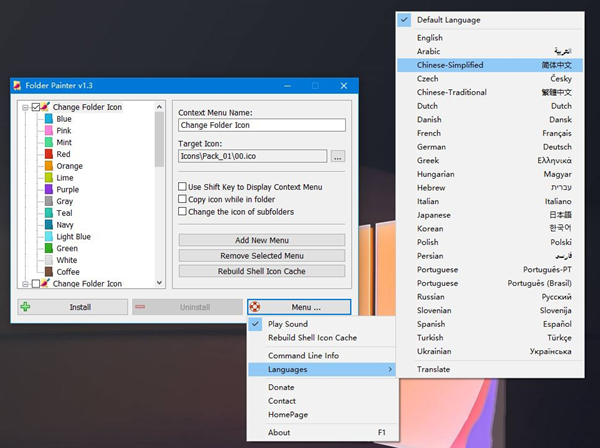Collapse the first Change Folder Icon tree node

(x=24, y=107)
